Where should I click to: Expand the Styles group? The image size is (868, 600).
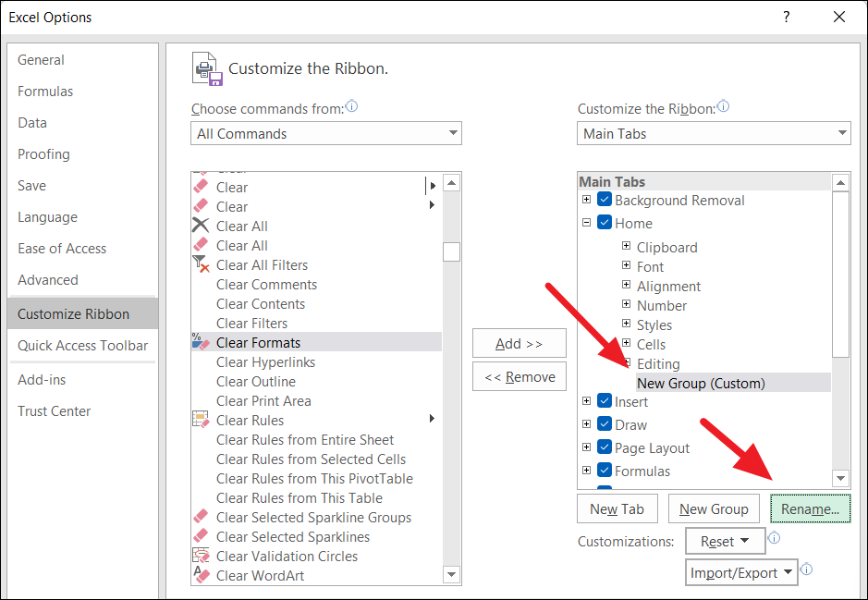pos(626,324)
